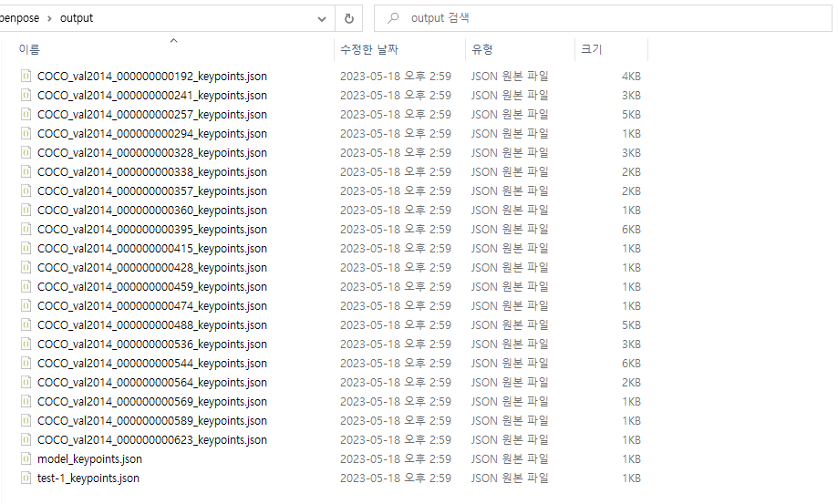The image size is (838, 504).
Task: Click the 6KB size of the 395 keypoints file
Action: 631,230
